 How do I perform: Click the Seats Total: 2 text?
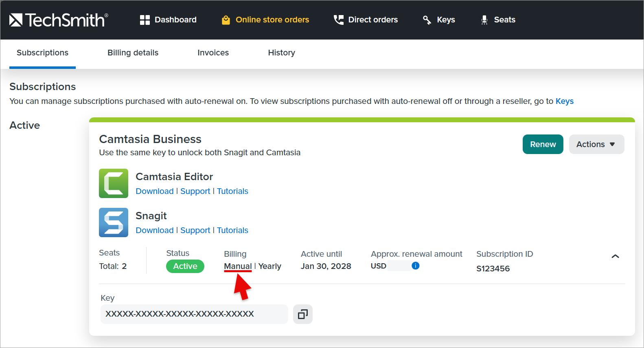[x=113, y=266]
